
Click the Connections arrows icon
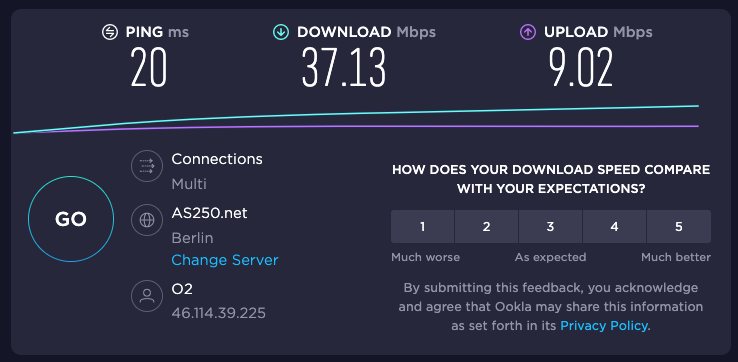point(147,166)
